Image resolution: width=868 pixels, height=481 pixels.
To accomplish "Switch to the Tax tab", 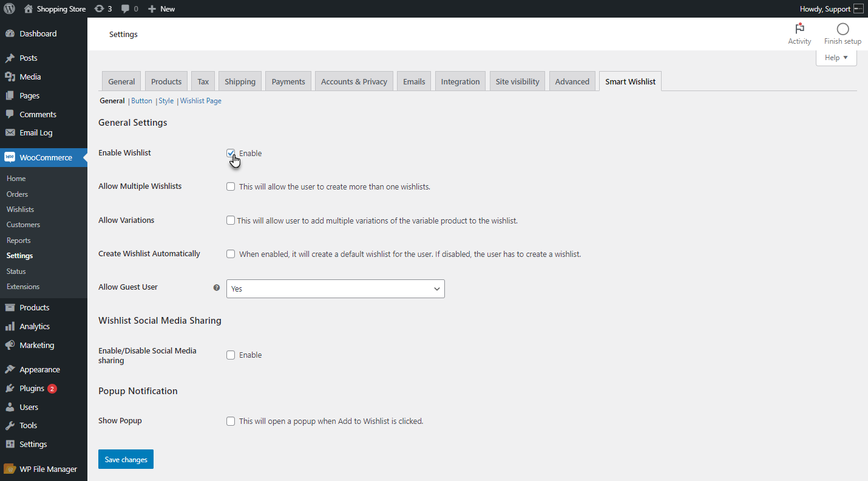I will coord(203,81).
